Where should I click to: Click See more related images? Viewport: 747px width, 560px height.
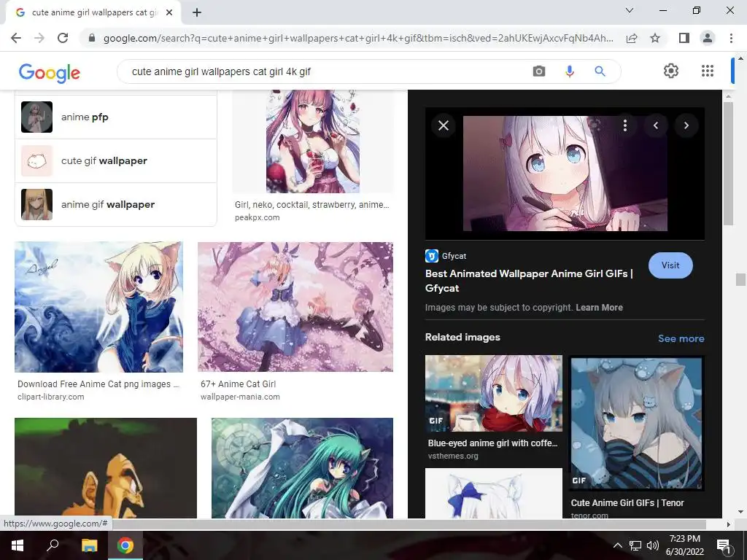[681, 338]
